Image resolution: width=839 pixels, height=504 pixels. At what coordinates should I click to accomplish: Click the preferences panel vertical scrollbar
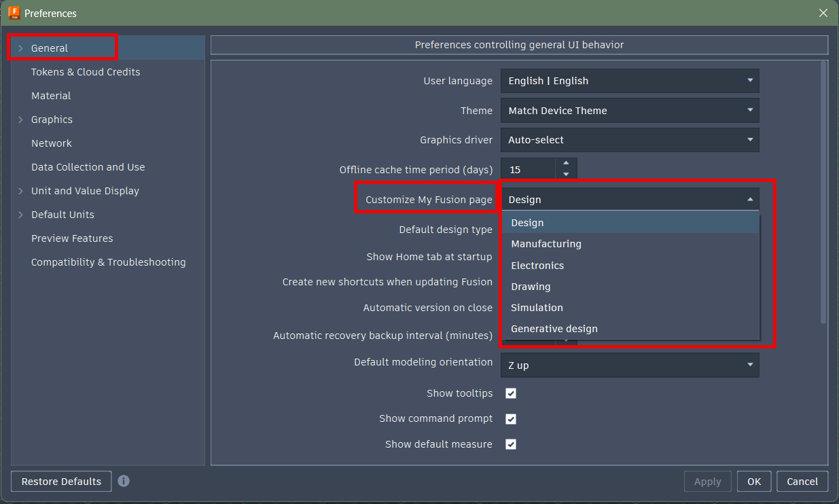click(x=824, y=192)
